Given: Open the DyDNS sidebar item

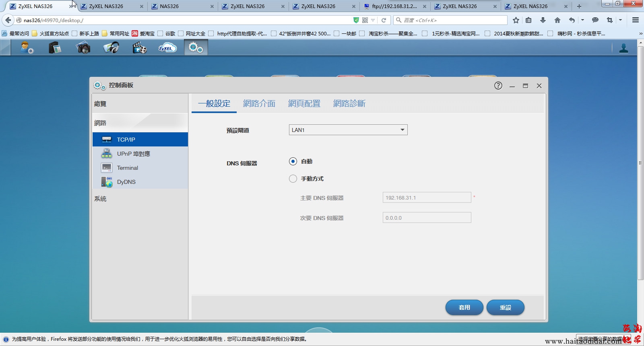Looking at the screenshot, I should (126, 182).
